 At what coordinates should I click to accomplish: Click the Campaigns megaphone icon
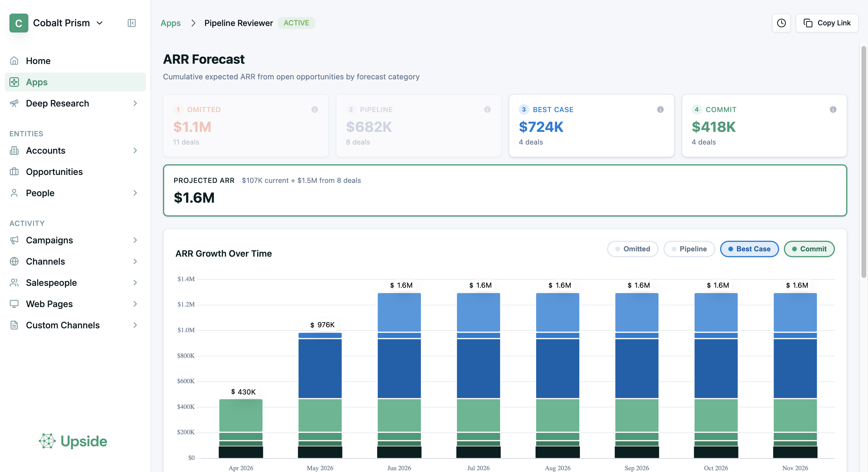(14, 240)
